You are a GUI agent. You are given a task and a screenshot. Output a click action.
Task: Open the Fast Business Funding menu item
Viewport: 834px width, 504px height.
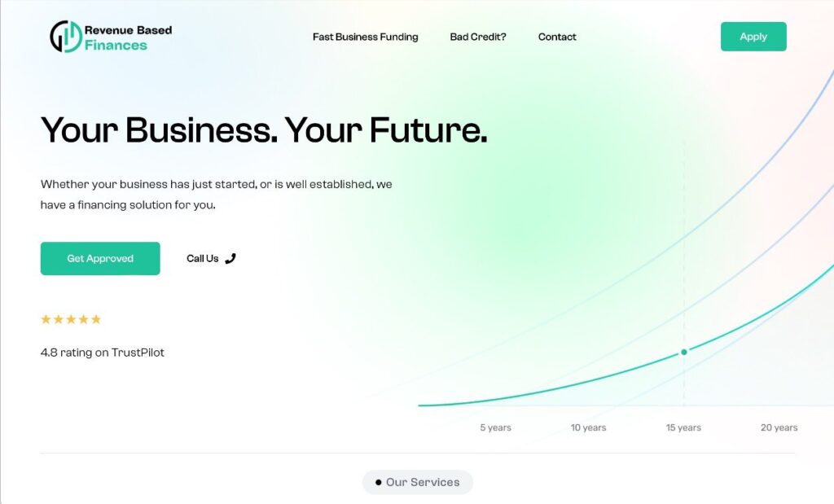365,37
